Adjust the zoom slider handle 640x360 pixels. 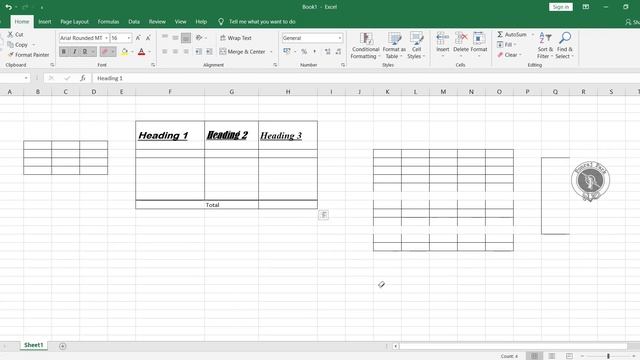tap(608, 356)
